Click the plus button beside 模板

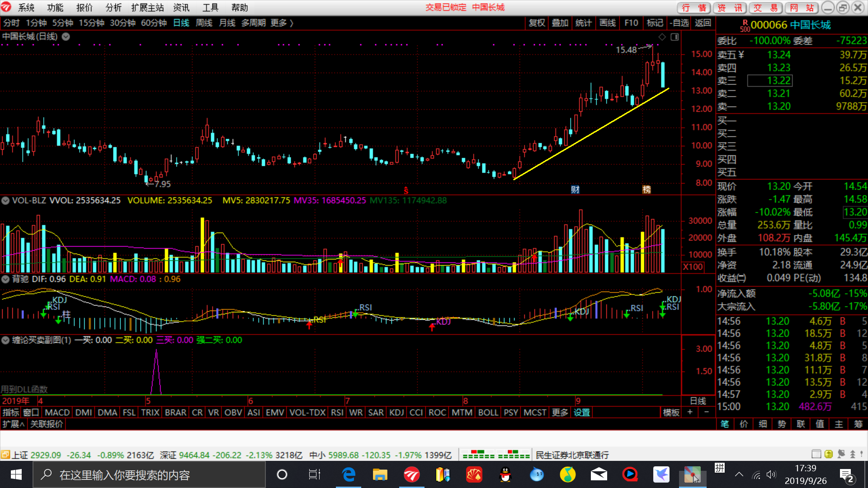690,412
